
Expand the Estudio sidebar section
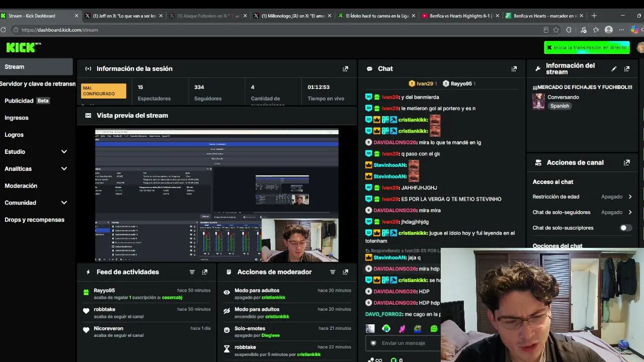(x=64, y=152)
